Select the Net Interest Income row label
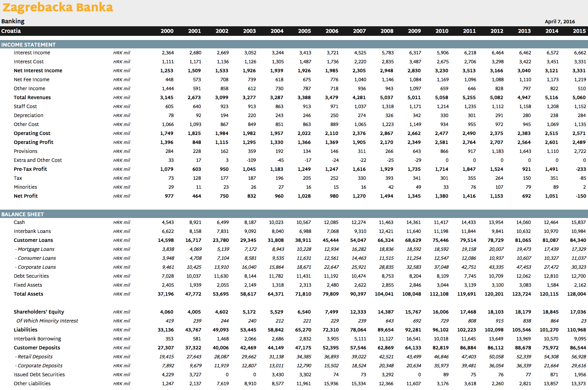The image size is (588, 390). [x=38, y=71]
